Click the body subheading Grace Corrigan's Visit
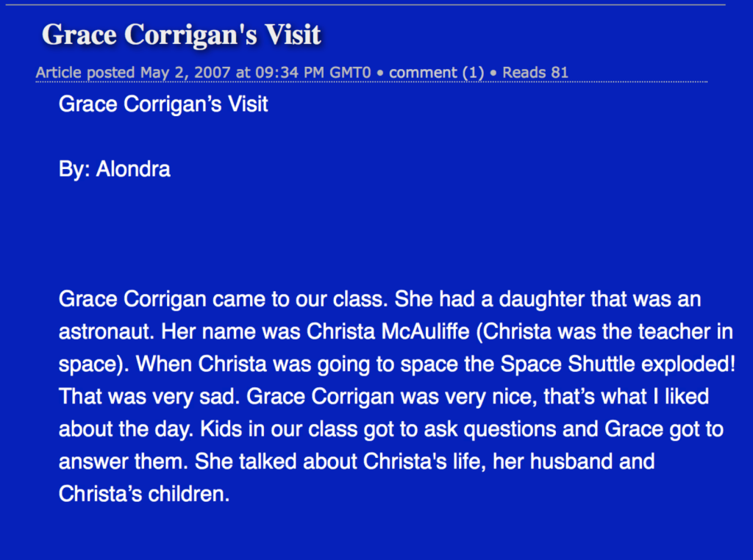 click(x=163, y=104)
